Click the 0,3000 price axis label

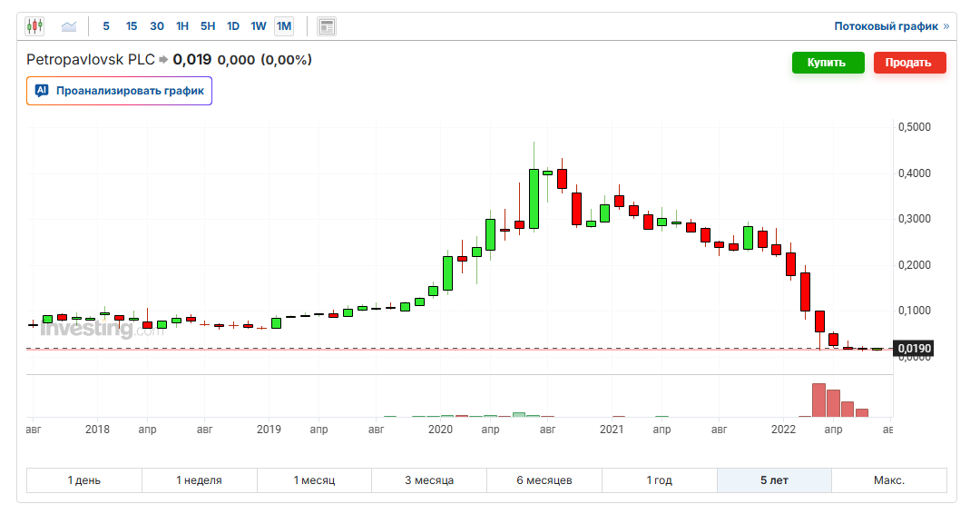(x=915, y=219)
